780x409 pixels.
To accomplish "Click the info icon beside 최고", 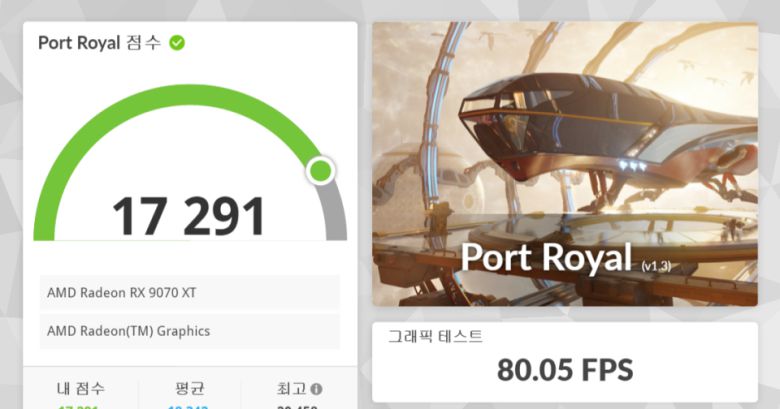I will click(x=316, y=389).
